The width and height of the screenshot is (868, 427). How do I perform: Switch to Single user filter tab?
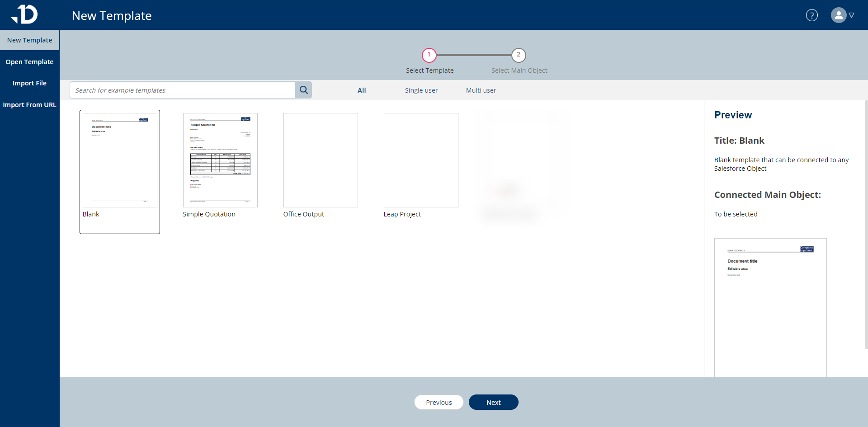click(421, 90)
